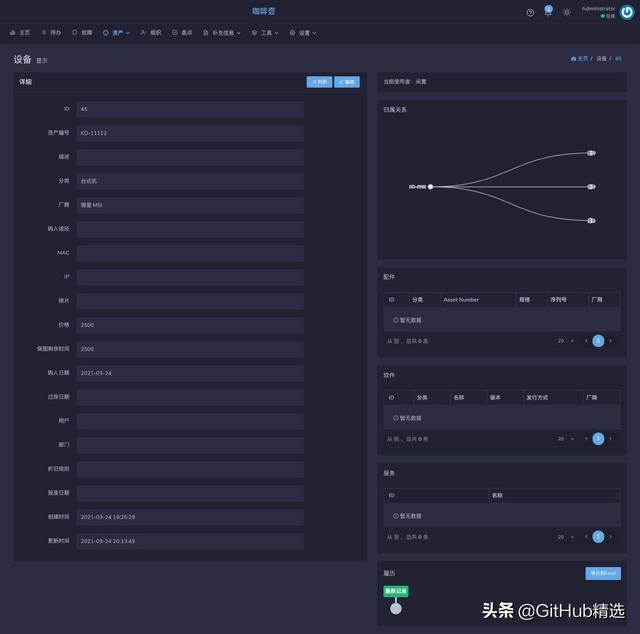
Task: Click the list button in detail header
Action: click(319, 82)
